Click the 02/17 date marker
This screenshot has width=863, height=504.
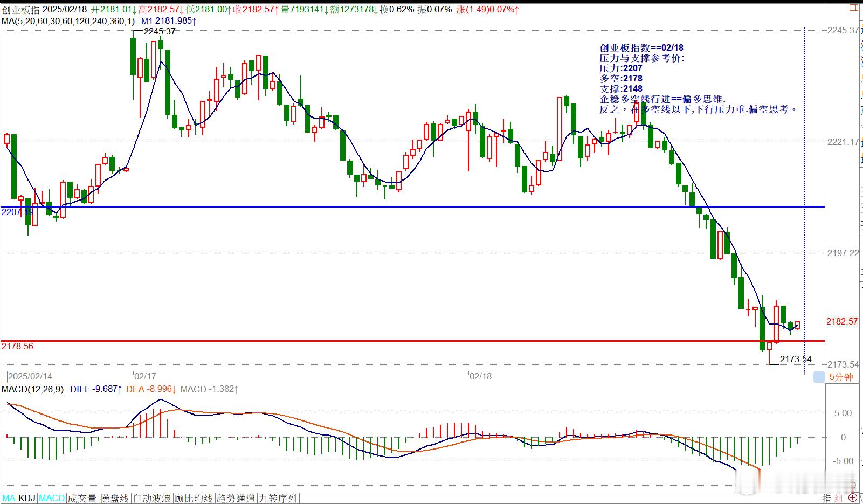146,376
